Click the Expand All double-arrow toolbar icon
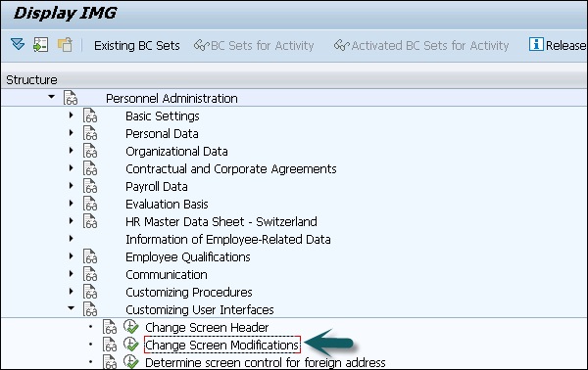588x370 pixels. point(18,45)
